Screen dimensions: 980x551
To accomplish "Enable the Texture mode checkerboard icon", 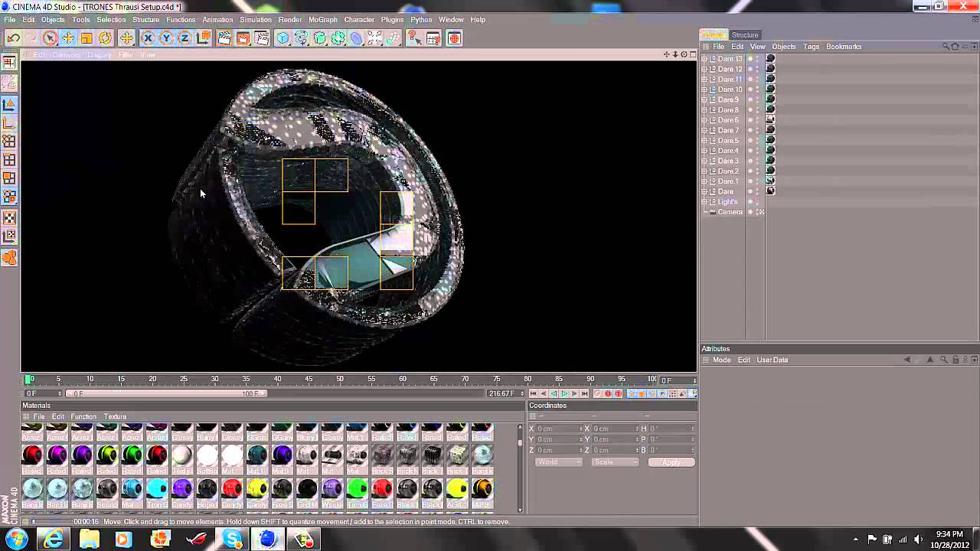I will point(9,218).
